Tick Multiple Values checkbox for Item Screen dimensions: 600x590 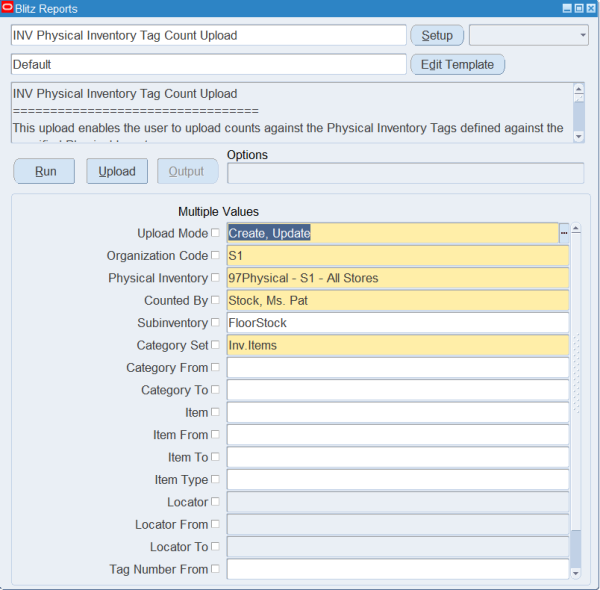pos(215,412)
